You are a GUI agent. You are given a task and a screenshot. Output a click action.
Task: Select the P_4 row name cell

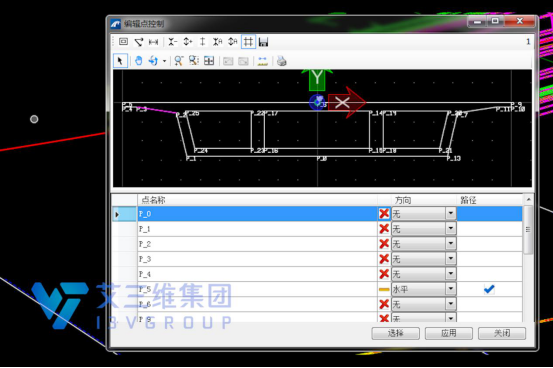pos(257,274)
